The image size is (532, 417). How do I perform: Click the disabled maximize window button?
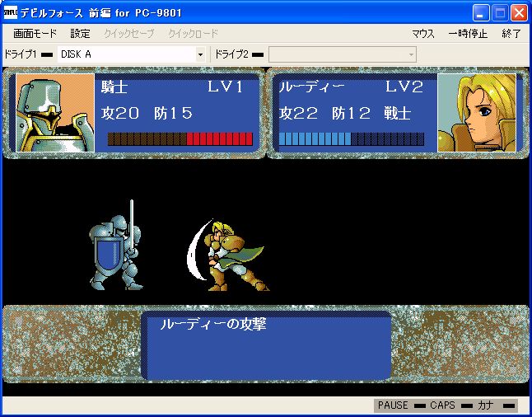(x=500, y=13)
